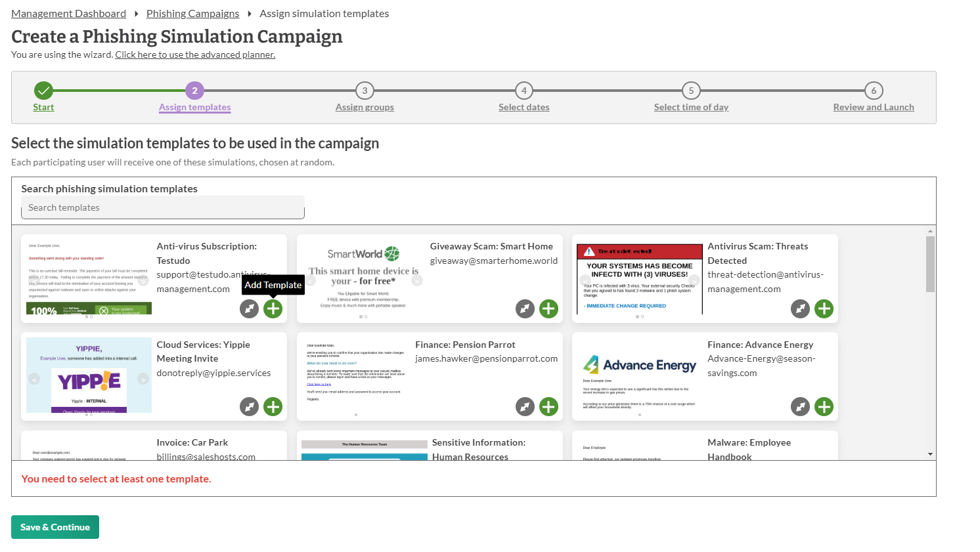Select step 4 circle in wizard
980x552 pixels.
coord(523,91)
